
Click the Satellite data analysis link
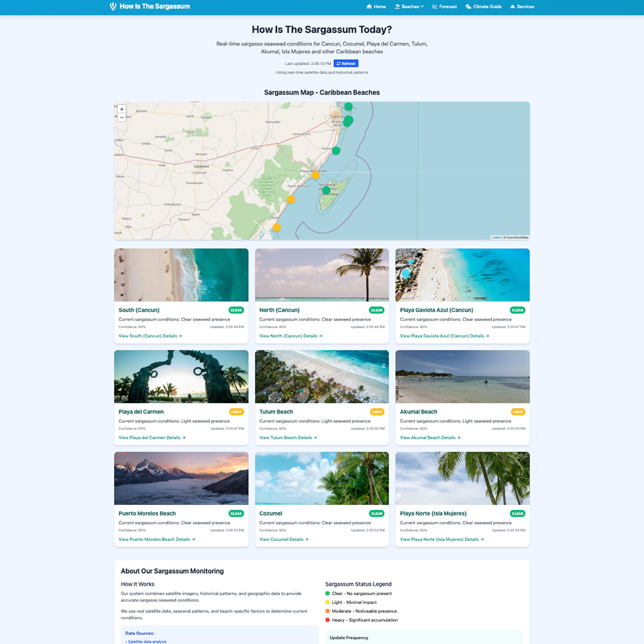click(146, 641)
